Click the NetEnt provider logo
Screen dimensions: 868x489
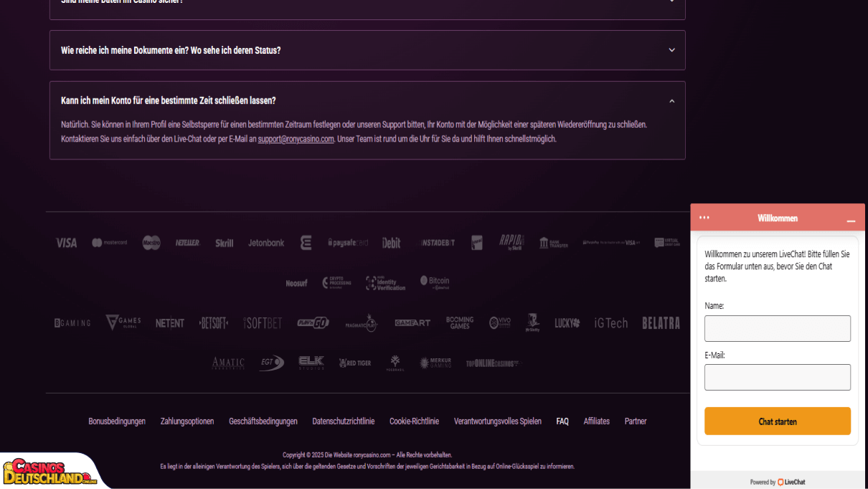[170, 323]
